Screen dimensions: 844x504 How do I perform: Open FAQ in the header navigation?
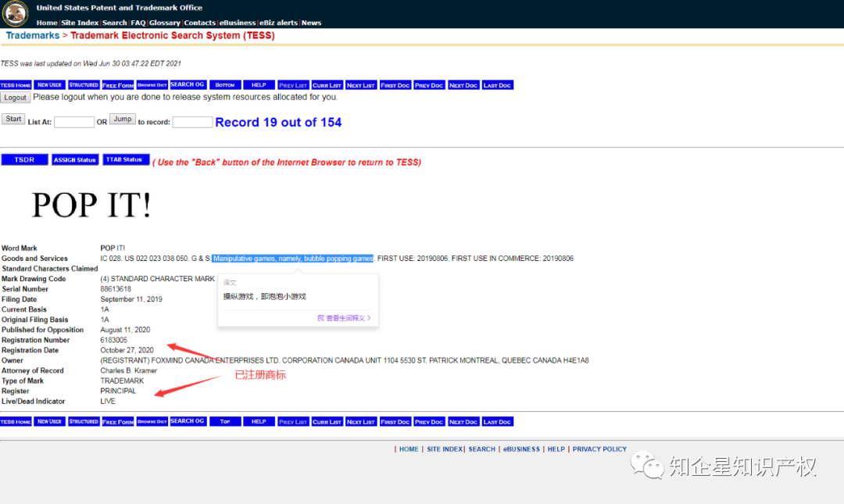pyautogui.click(x=138, y=23)
